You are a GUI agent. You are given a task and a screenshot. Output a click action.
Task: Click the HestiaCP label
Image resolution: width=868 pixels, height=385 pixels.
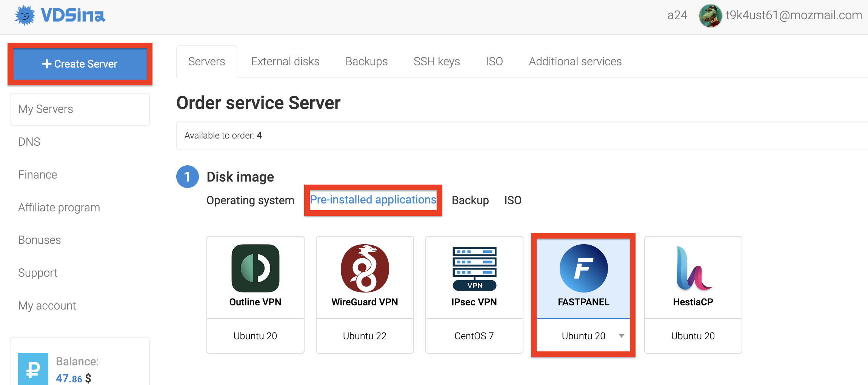693,302
